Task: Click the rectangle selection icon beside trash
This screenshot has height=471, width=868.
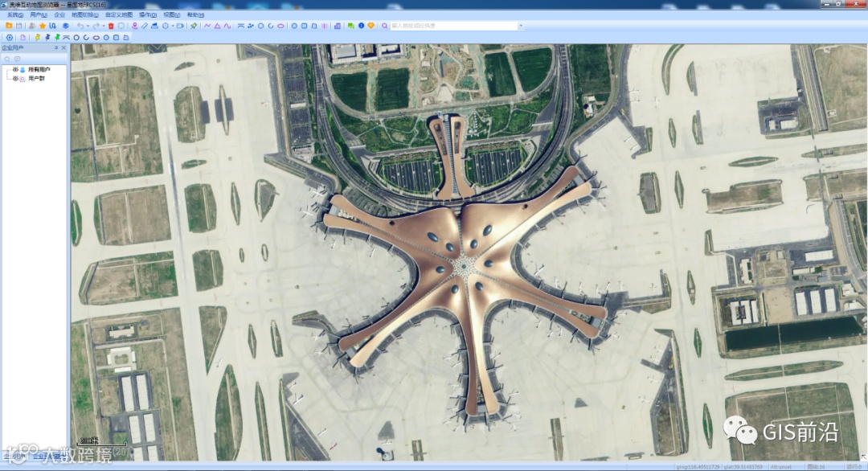Action: tap(121, 26)
